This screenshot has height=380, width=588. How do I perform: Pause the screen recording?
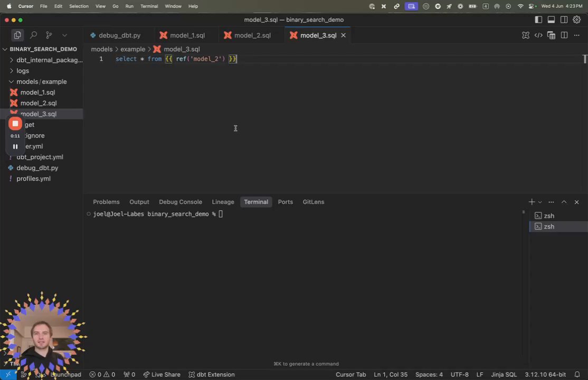tap(15, 147)
